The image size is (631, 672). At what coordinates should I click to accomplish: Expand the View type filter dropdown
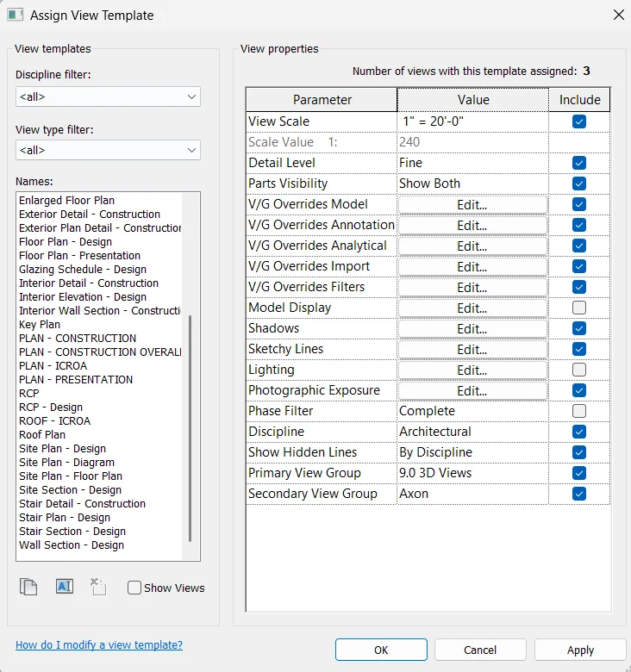pos(108,151)
